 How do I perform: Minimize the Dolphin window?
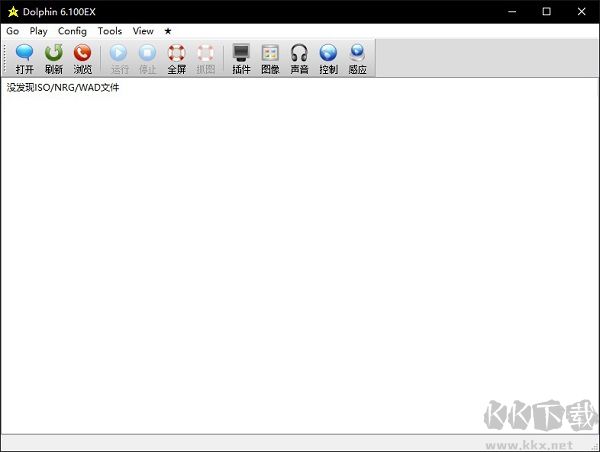[512, 12]
